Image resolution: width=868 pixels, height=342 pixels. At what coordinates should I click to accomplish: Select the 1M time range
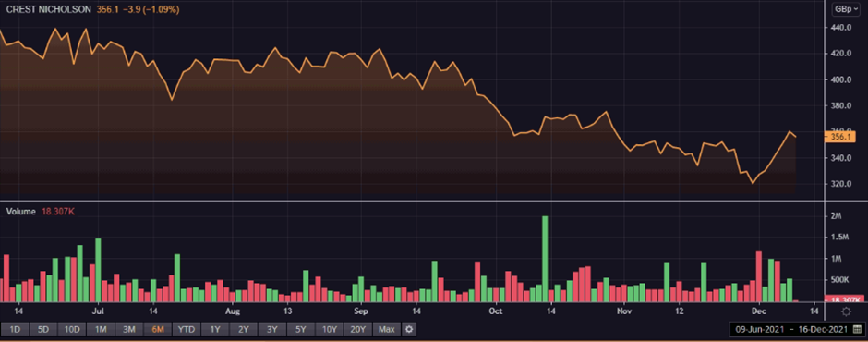click(101, 329)
